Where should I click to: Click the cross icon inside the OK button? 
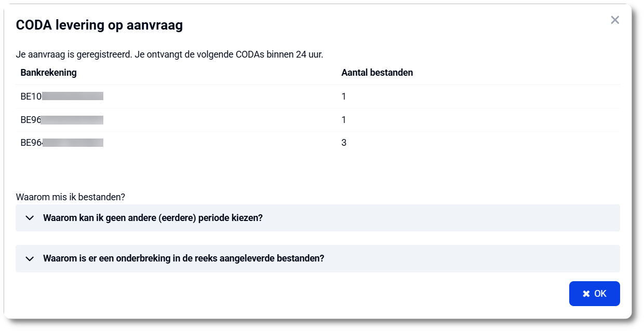(x=586, y=293)
